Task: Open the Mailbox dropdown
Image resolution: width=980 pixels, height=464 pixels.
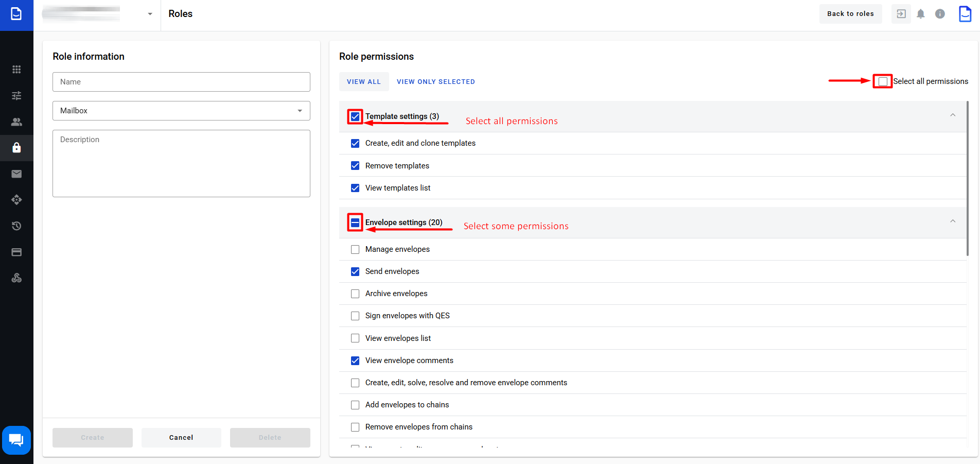Action: pos(181,111)
